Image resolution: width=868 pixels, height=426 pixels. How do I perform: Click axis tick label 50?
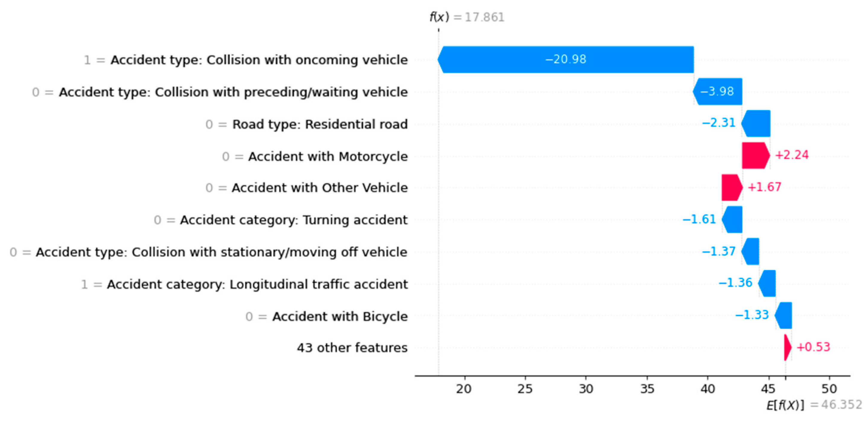point(829,389)
